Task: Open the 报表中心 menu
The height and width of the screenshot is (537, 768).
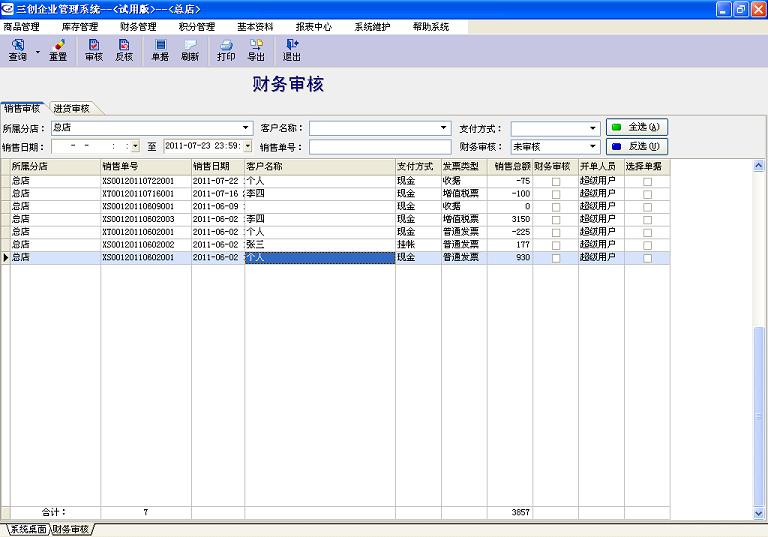Action: click(313, 27)
